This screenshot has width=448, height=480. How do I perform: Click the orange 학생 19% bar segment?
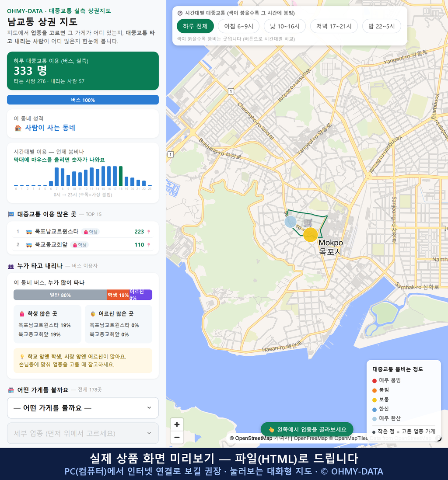pyautogui.click(x=118, y=295)
